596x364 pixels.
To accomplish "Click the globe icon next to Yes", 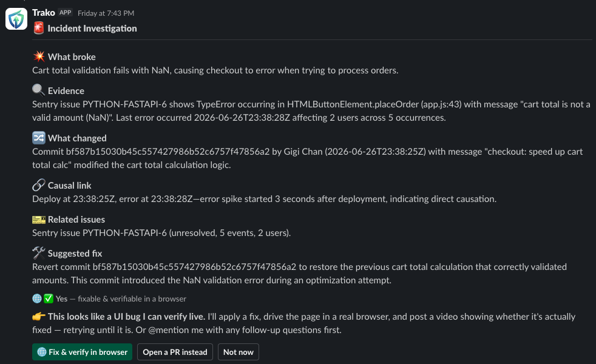I will coord(37,298).
